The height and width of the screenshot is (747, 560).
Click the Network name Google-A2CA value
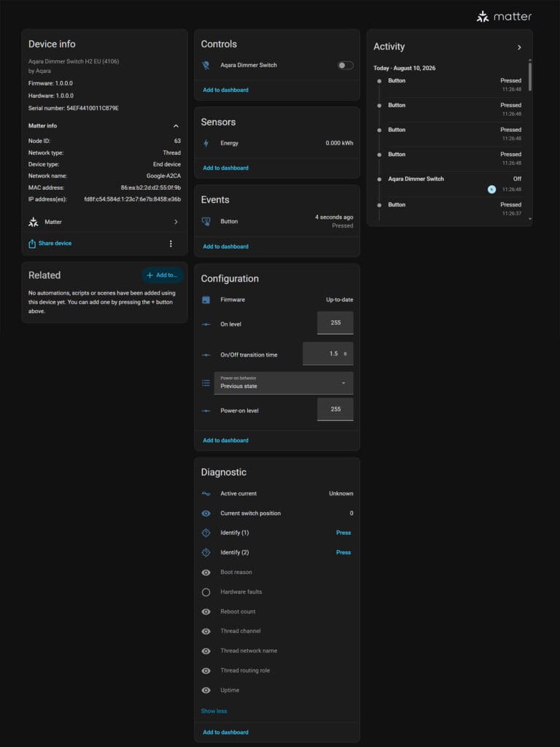coord(163,176)
